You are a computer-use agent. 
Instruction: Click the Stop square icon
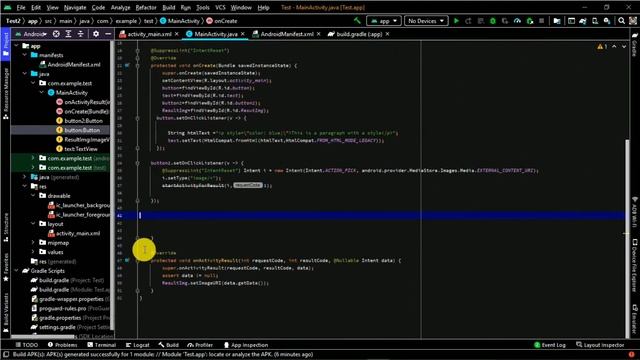coord(542,21)
